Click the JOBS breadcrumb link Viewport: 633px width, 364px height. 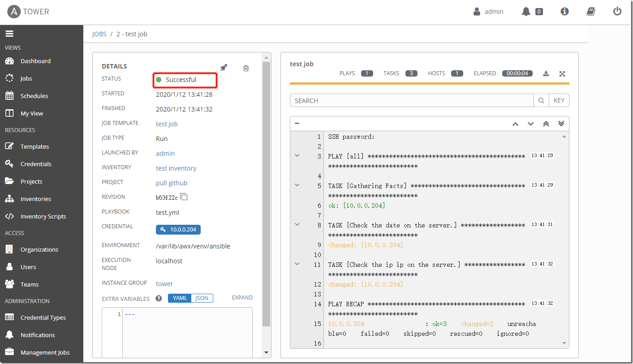click(99, 34)
